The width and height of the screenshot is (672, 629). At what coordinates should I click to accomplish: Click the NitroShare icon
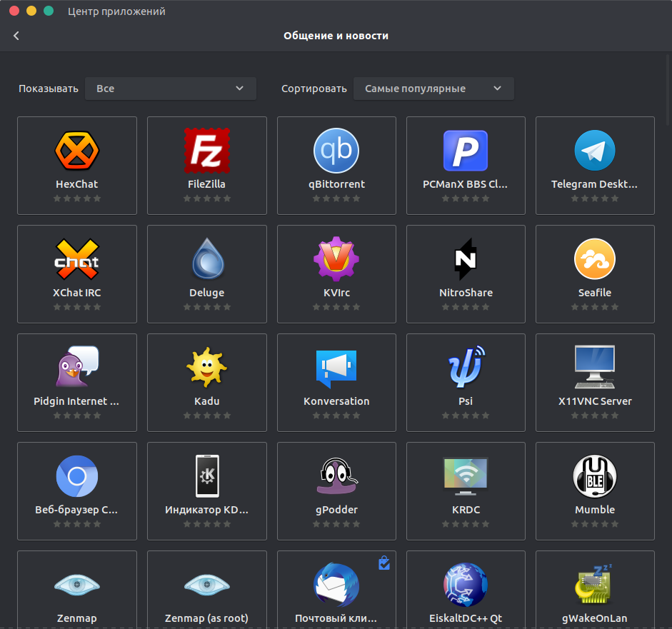(466, 258)
